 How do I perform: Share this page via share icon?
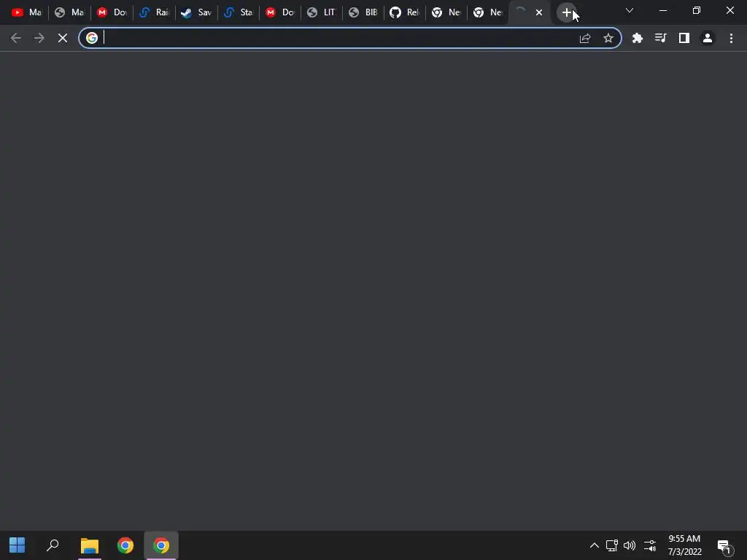click(585, 38)
